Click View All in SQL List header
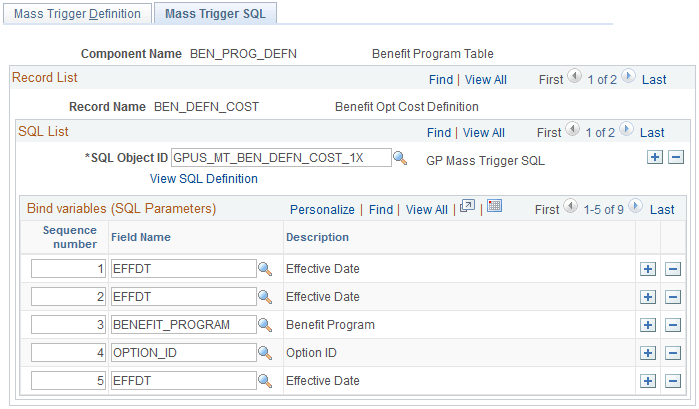Image resolution: width=699 pixels, height=409 pixels. 484,133
